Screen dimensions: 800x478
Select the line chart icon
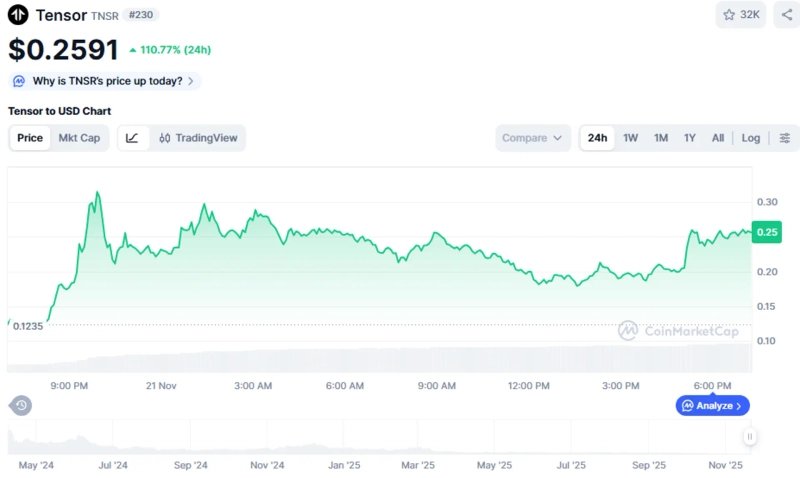coord(133,138)
